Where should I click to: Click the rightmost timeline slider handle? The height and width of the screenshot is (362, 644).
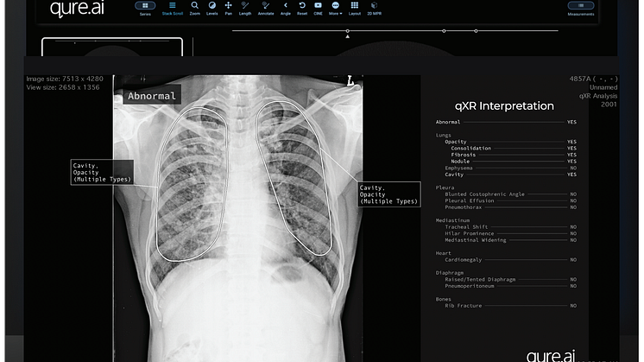pos(476,31)
